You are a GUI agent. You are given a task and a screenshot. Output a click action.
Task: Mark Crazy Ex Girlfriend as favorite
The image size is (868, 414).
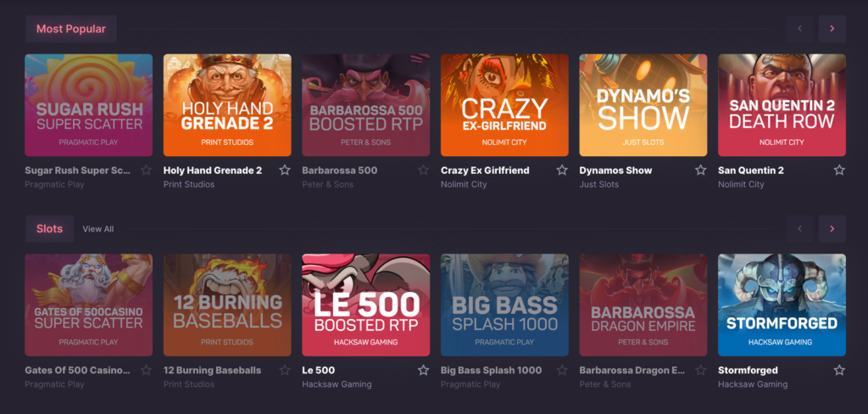(x=562, y=171)
